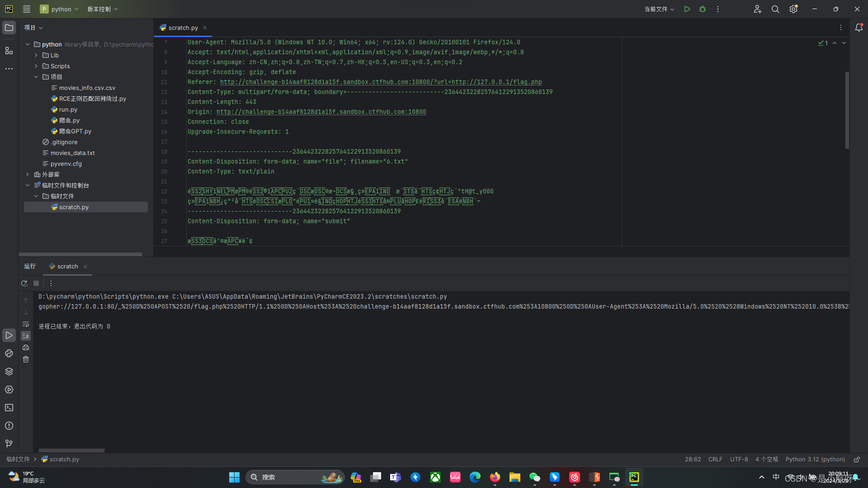
Task: Start debugging with the Debug bug icon
Action: click(703, 9)
